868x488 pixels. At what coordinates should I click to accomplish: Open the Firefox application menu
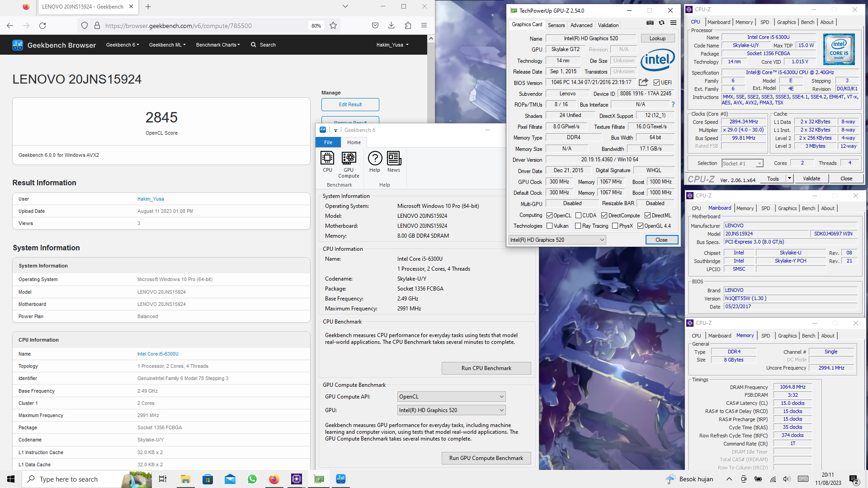coord(424,26)
